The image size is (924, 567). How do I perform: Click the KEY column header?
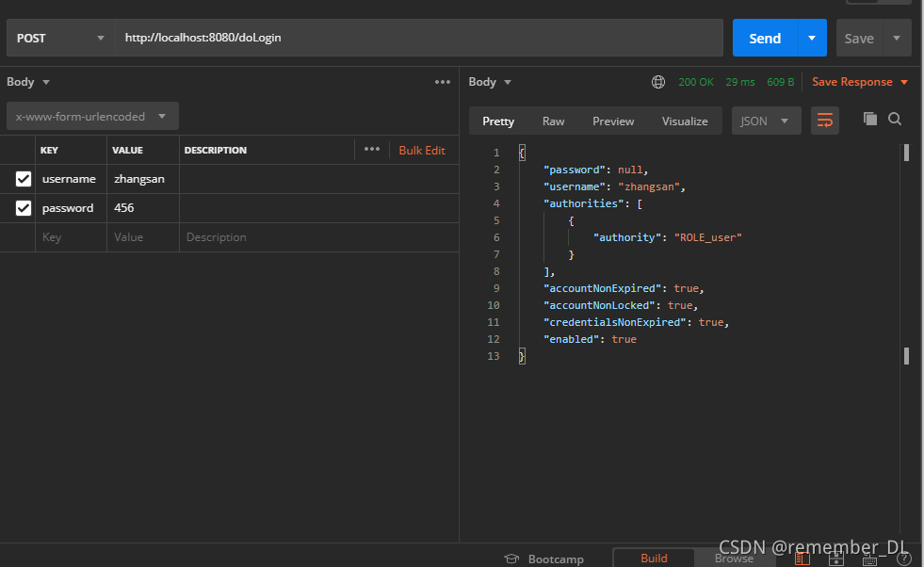pos(49,151)
